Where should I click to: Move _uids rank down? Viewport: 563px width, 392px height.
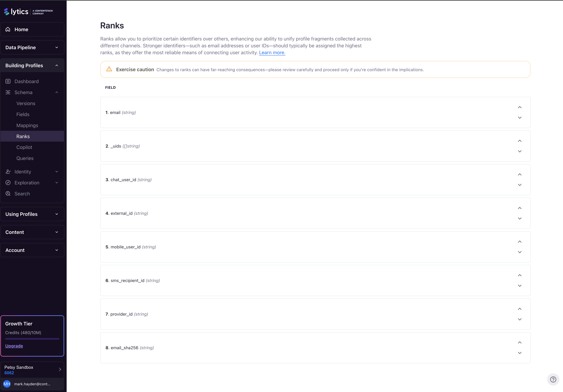tap(520, 151)
